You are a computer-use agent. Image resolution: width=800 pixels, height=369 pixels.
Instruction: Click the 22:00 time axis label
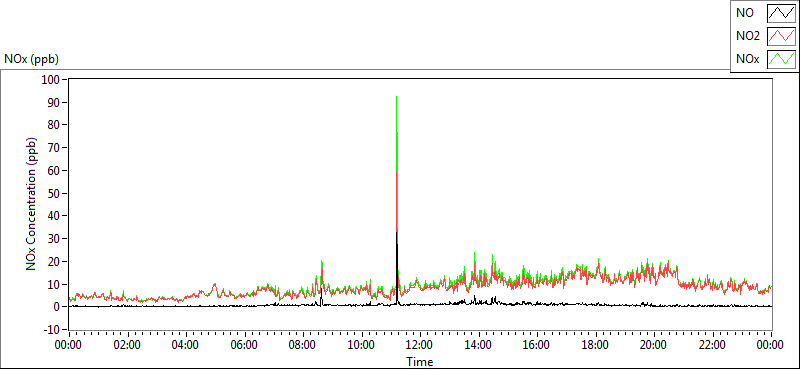pyautogui.click(x=712, y=345)
